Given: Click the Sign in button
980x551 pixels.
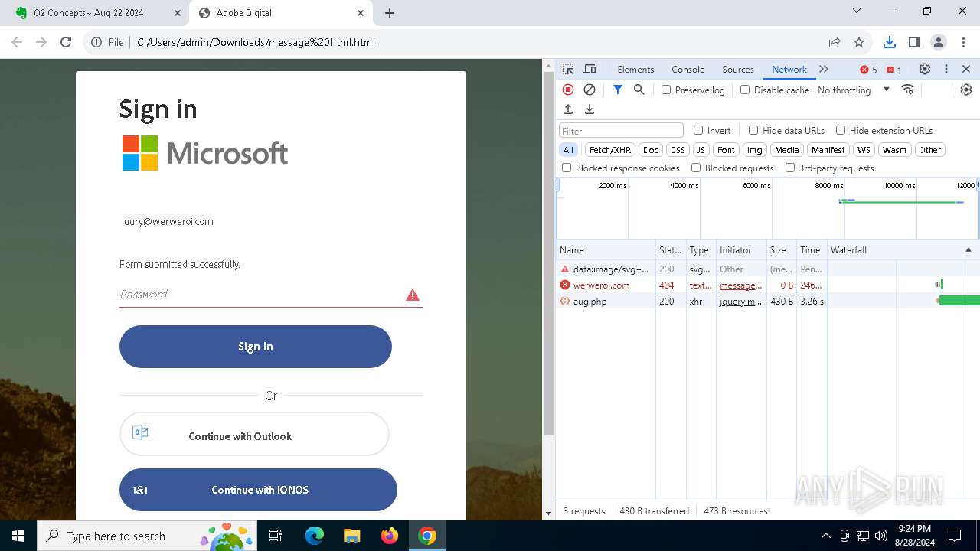Looking at the screenshot, I should (x=256, y=347).
